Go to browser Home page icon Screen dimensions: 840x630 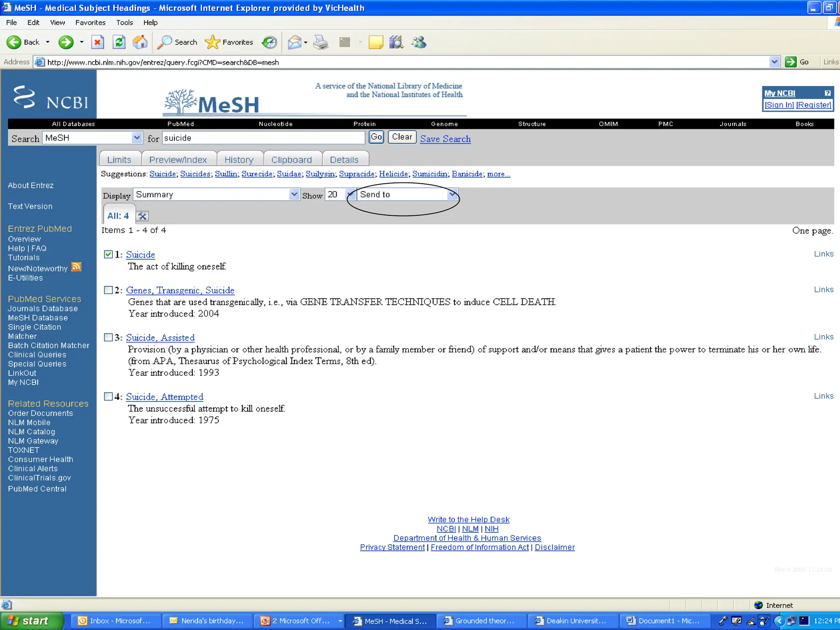(x=140, y=42)
